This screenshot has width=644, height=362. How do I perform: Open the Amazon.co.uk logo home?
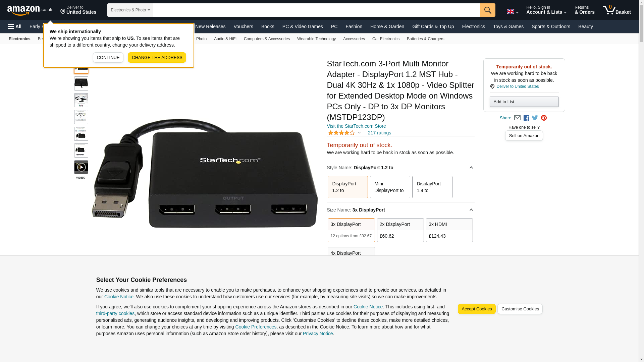(x=30, y=10)
